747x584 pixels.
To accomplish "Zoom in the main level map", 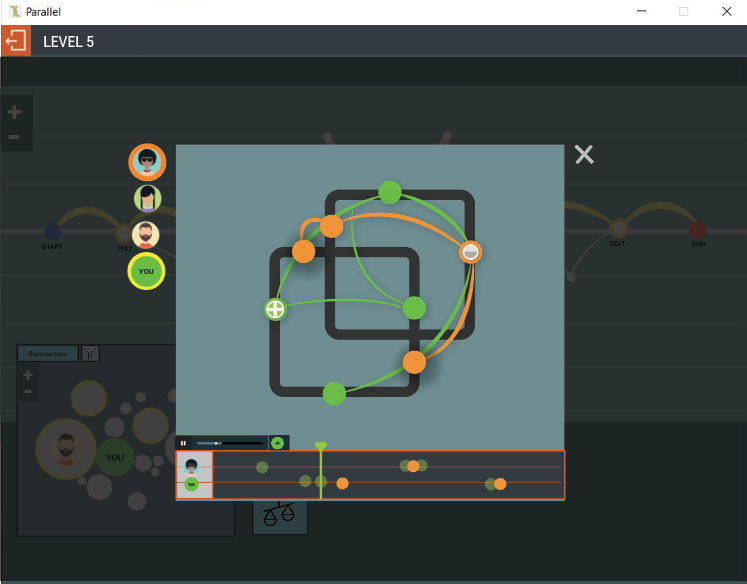I will click(15, 113).
